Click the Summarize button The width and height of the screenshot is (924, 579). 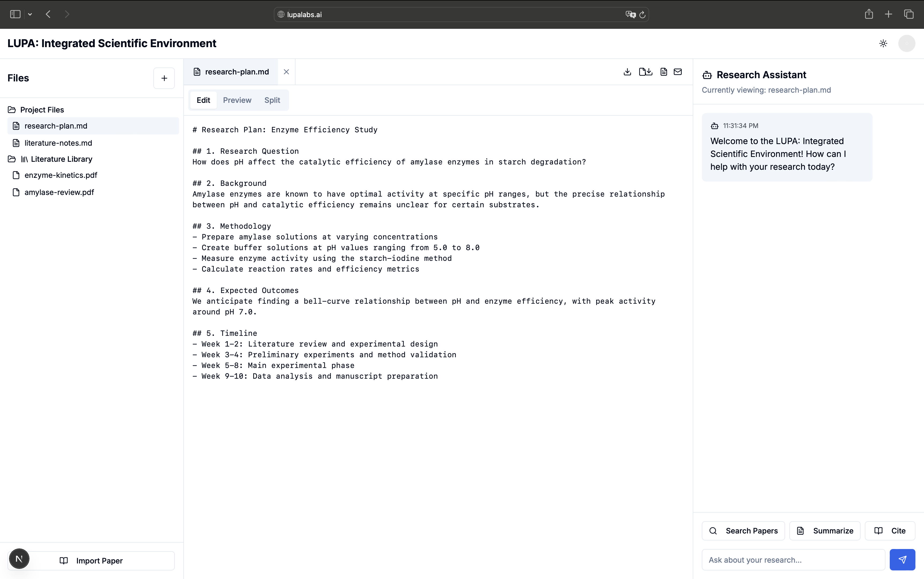(x=824, y=531)
